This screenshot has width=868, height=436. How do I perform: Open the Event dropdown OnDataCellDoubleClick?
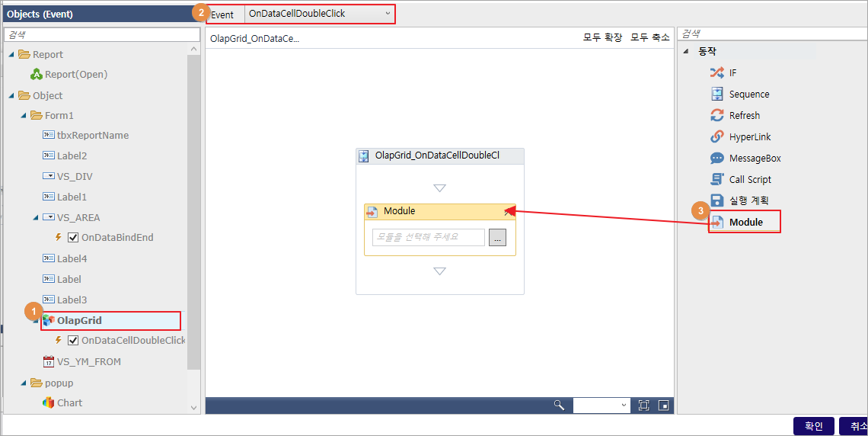click(320, 14)
